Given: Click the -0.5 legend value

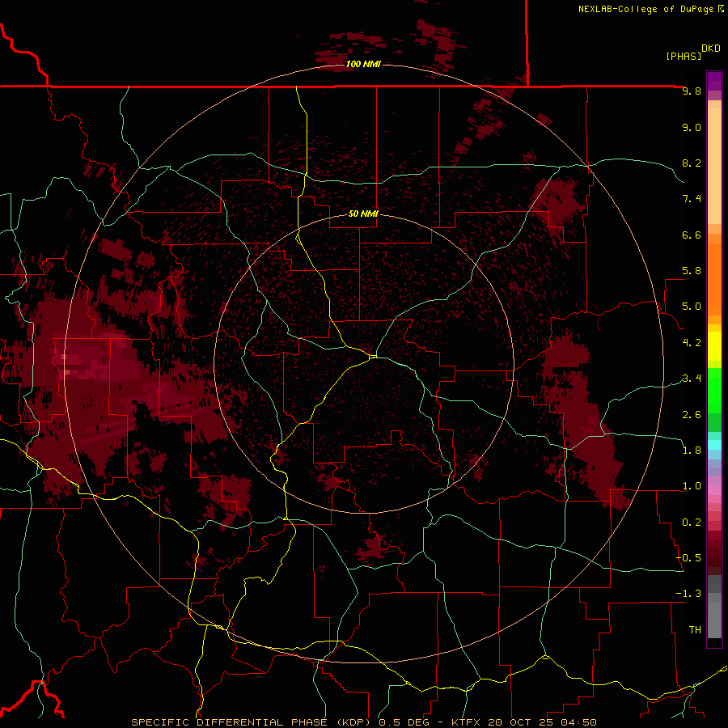Looking at the screenshot, I should point(688,558).
